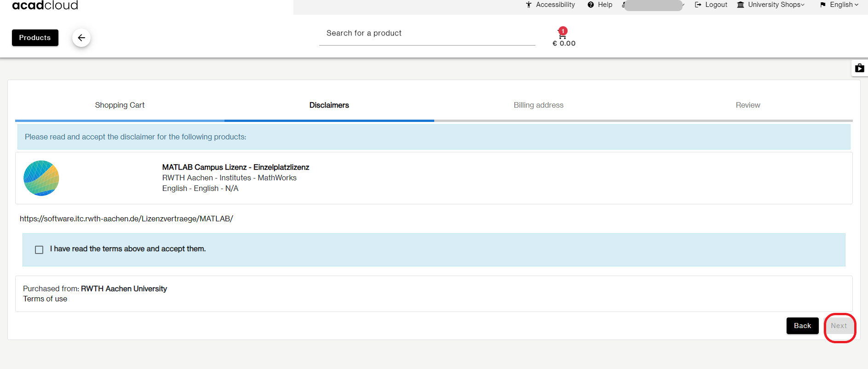868x369 pixels.
Task: Open the English language dropdown
Action: 839,5
